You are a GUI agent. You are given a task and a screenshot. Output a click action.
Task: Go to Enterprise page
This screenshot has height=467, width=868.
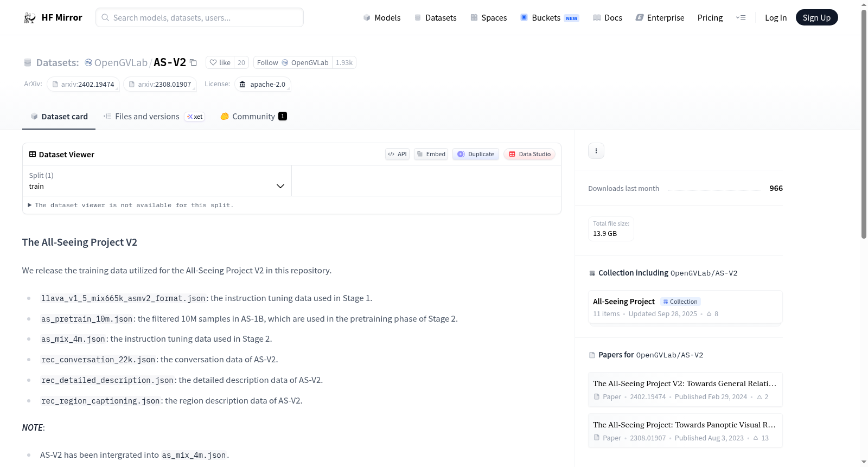pyautogui.click(x=660, y=18)
